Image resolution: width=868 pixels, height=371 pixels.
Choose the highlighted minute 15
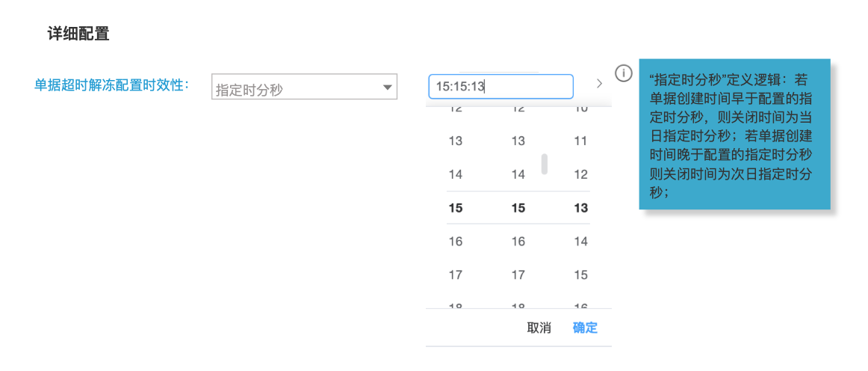518,208
